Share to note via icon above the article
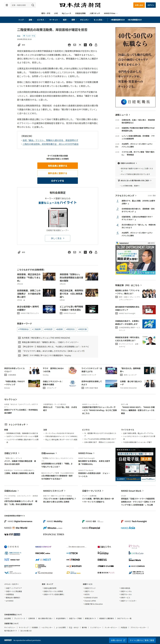The width and height of the screenshot is (160, 644). click(80, 45)
